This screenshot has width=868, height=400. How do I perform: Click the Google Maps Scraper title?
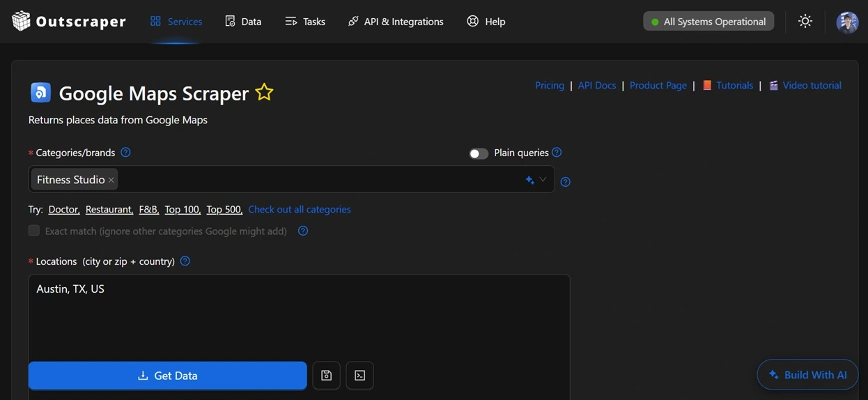pos(154,93)
